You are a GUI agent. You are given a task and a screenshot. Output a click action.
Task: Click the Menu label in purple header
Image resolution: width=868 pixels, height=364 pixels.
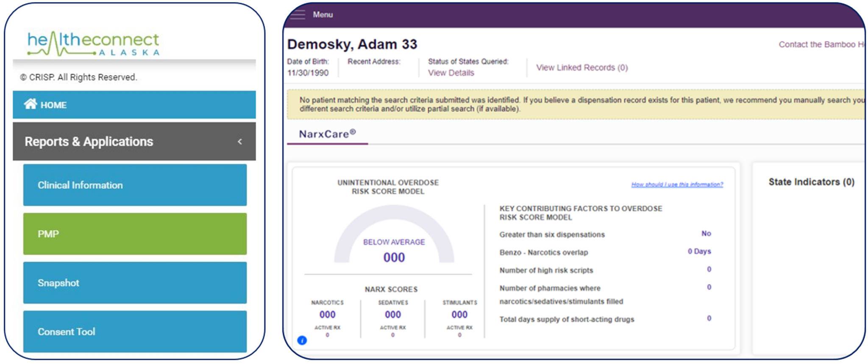click(323, 14)
